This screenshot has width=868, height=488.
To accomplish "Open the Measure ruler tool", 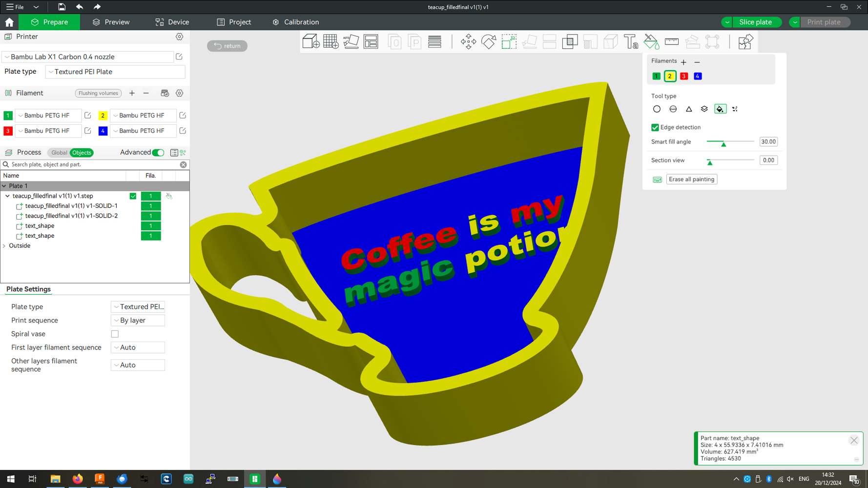I will tap(672, 41).
